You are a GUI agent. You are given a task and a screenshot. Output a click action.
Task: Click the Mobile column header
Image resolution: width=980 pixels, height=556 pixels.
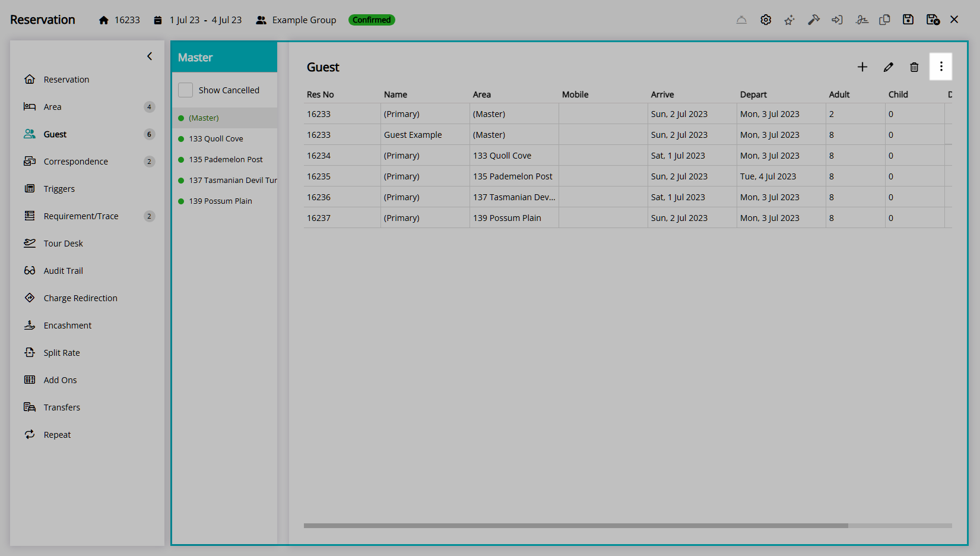pyautogui.click(x=575, y=94)
